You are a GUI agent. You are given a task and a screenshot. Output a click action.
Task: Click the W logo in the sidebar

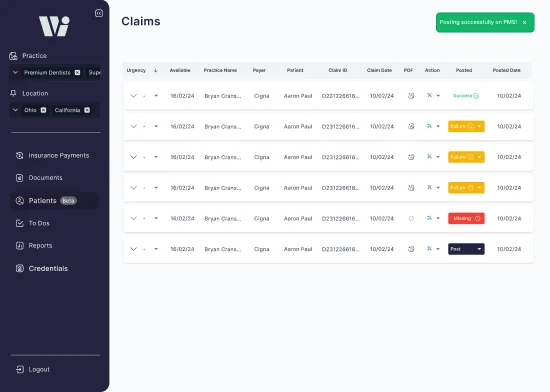(x=54, y=26)
